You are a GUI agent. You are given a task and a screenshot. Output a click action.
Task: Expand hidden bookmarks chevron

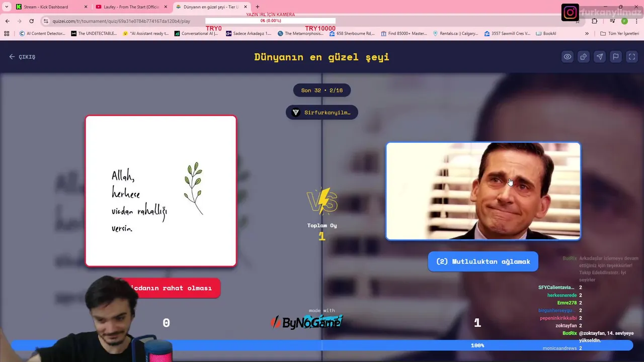[587, 34]
